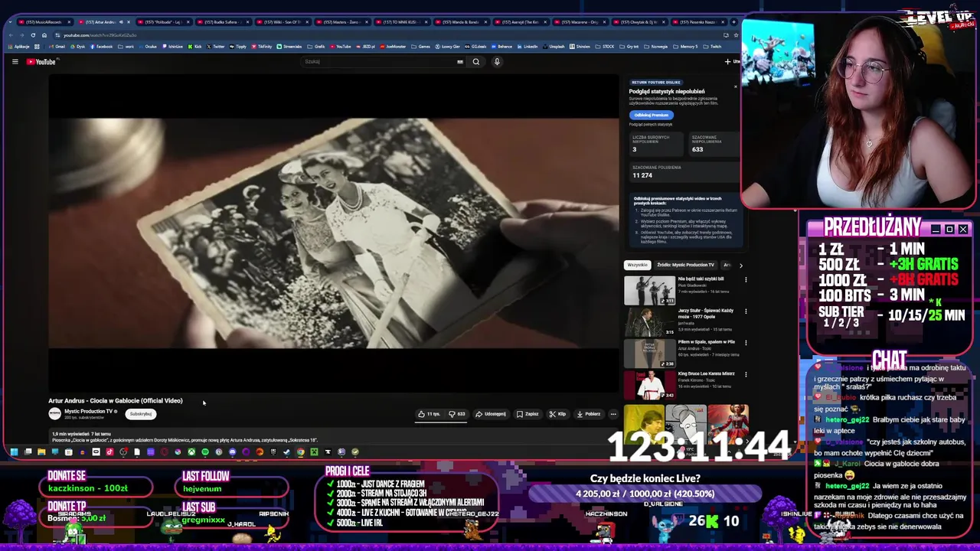
Task: Click the 'Zapisz' save button
Action: [528, 414]
